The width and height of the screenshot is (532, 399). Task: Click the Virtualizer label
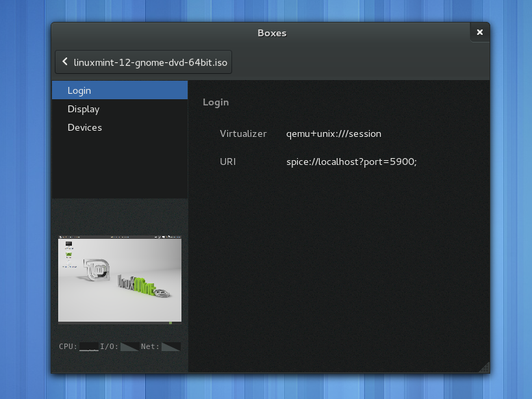pyautogui.click(x=243, y=133)
